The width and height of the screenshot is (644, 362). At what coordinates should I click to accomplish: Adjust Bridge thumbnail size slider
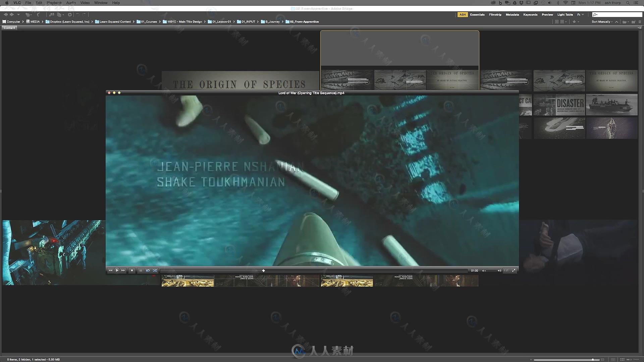click(x=567, y=360)
